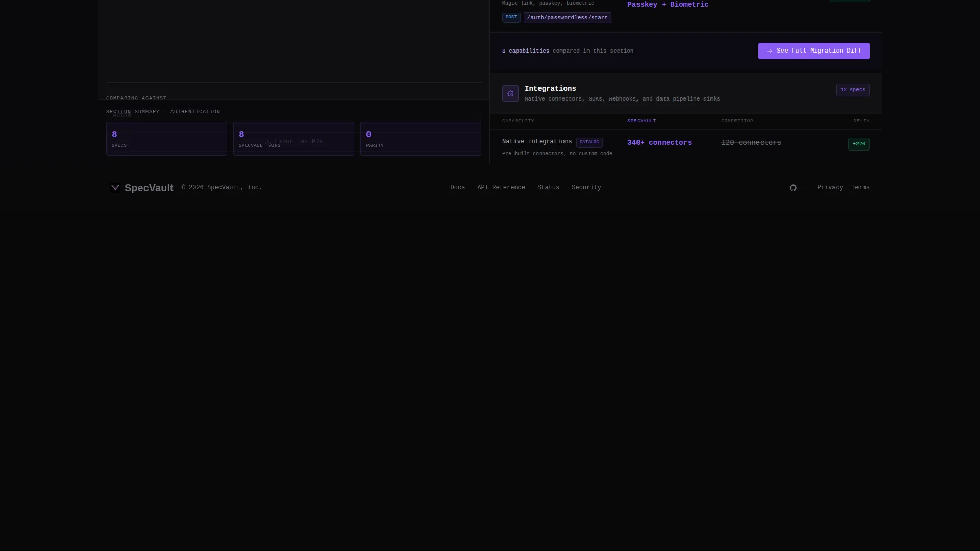Viewport: 980px width, 551px height.
Task: Open See Full Migration Diff button
Action: 814,51
